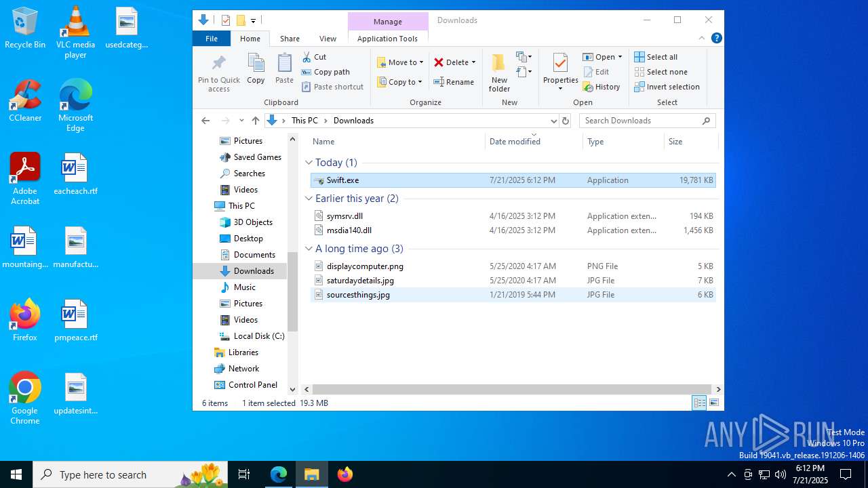Click the Home ribbon tab
868x488 pixels.
coord(250,39)
